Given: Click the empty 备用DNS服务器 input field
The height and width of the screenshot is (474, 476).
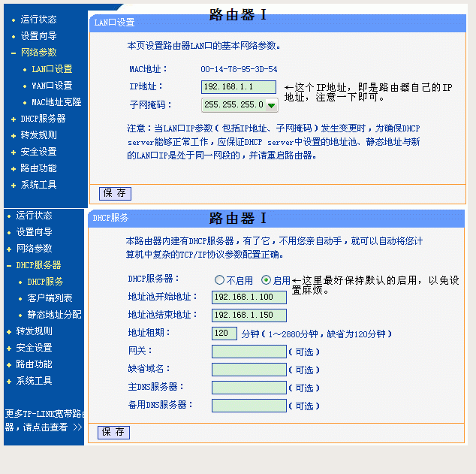Looking at the screenshot, I should pyautogui.click(x=249, y=406).
